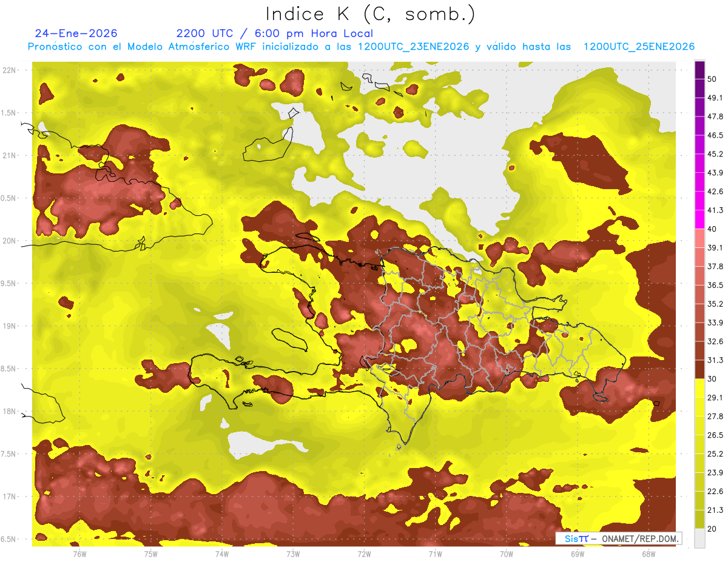Click the '18N' latitude label
Viewport: 728px width, 562px height.
(9, 412)
